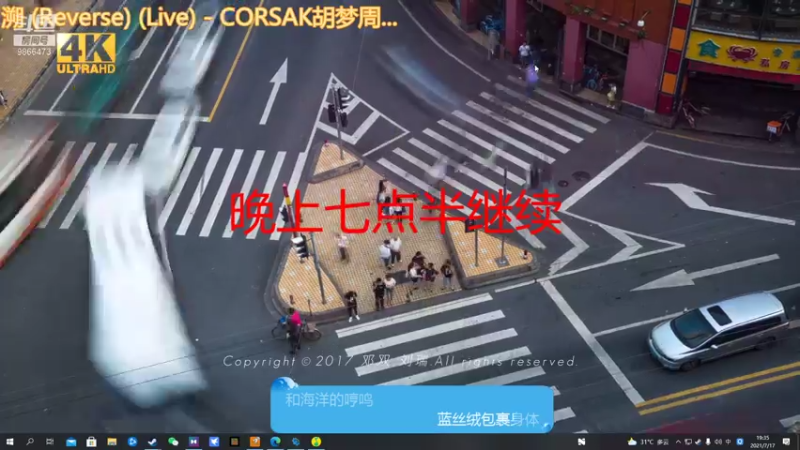Open taskbar search magnifier
The height and width of the screenshot is (450, 800).
(x=30, y=442)
